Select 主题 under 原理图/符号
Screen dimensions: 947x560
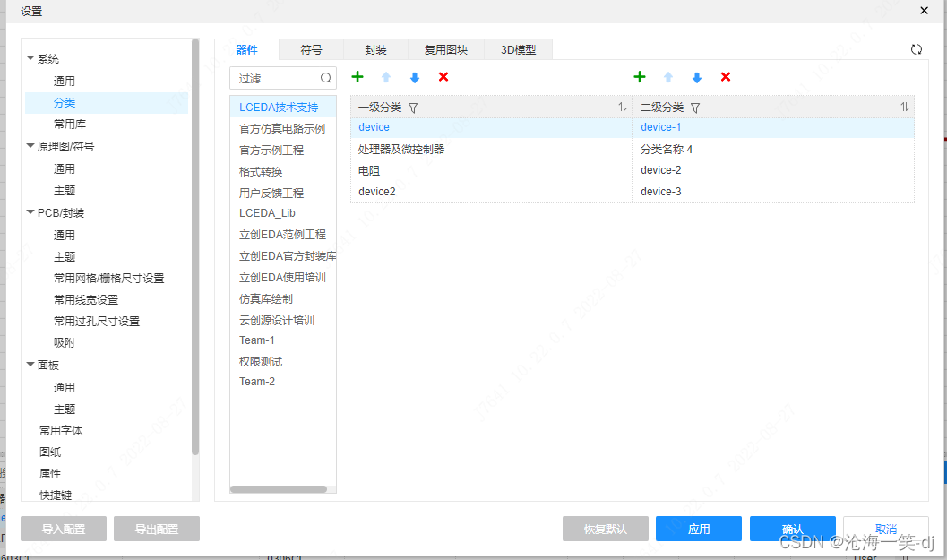tap(64, 190)
